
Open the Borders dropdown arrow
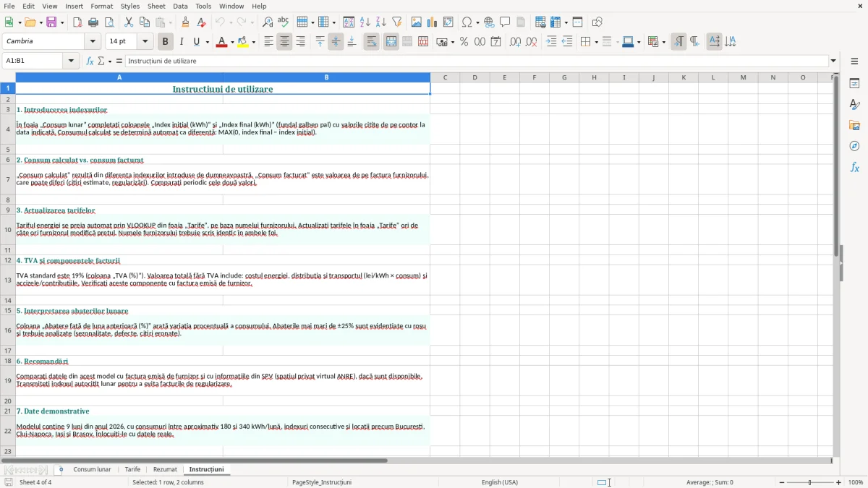[596, 42]
